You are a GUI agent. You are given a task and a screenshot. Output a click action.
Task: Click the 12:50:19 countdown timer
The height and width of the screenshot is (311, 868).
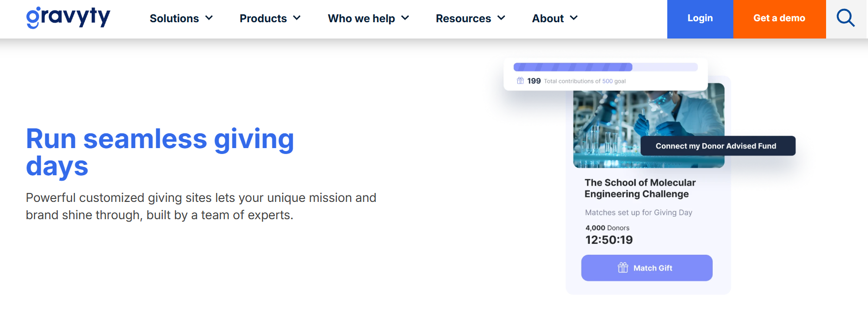[609, 240]
